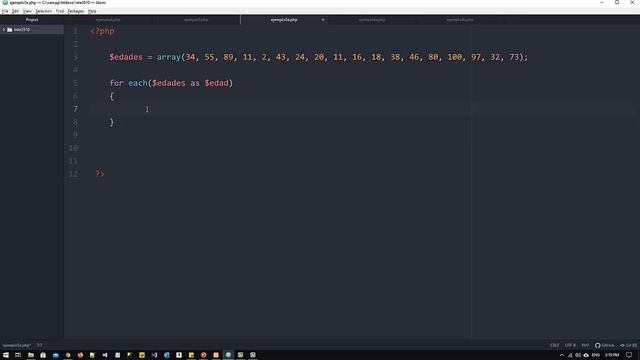Change line endings via CRLF indicator
Viewport: 640px width, 360px height.
click(554, 345)
